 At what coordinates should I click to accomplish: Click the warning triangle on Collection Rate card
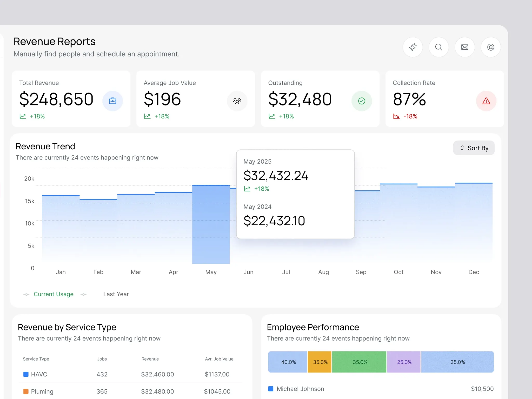click(486, 101)
